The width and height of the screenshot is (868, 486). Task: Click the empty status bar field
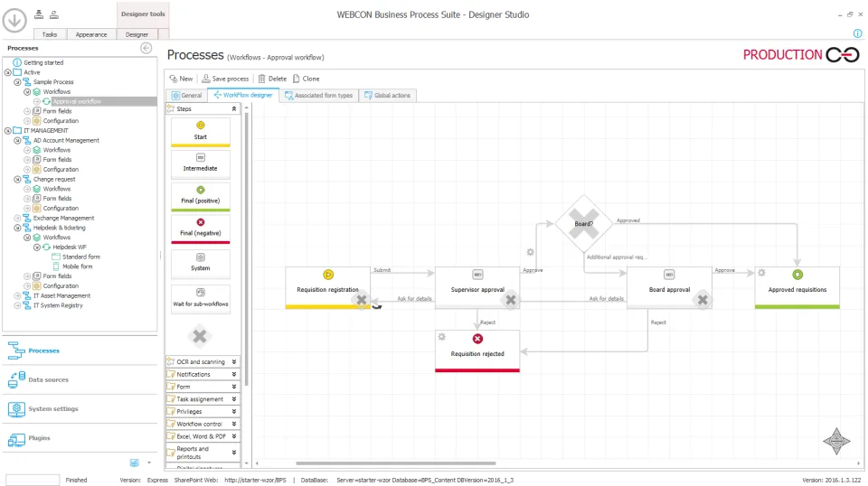click(x=33, y=480)
